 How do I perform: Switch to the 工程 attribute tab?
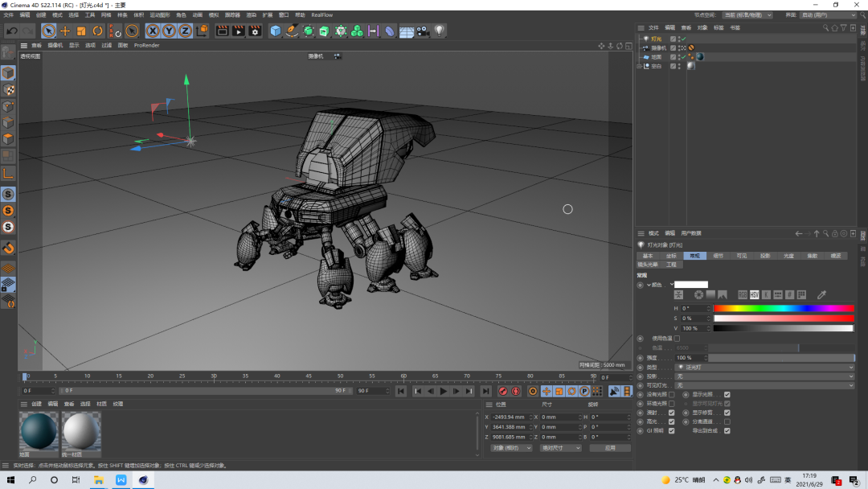click(x=671, y=265)
